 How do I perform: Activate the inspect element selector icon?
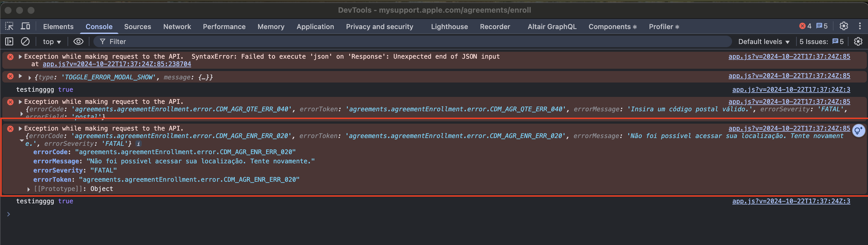point(9,26)
